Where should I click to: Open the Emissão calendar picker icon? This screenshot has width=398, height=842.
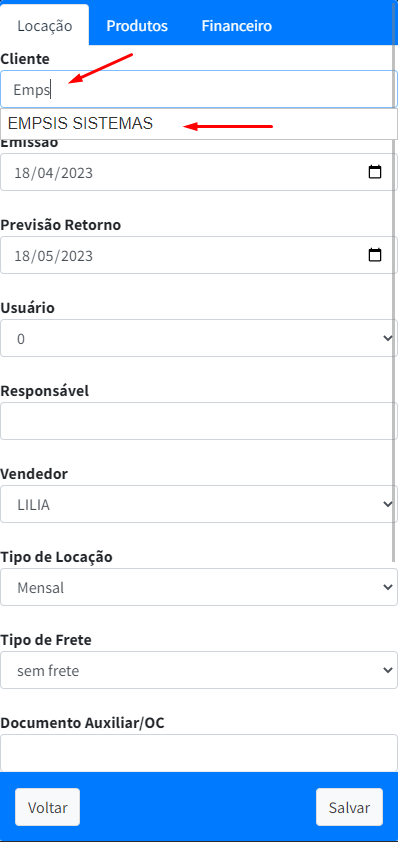coord(375,172)
